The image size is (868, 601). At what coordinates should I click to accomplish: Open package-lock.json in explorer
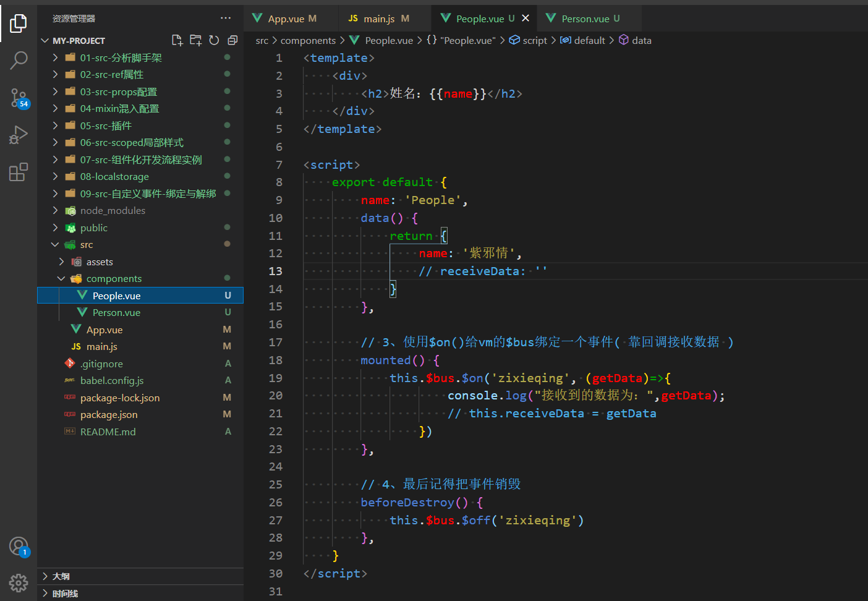(x=140, y=398)
